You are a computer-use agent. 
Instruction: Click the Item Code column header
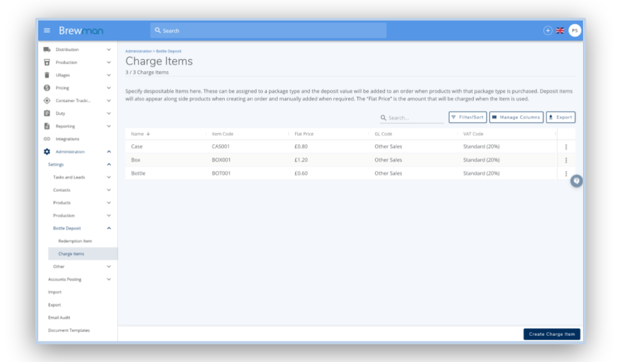click(223, 134)
